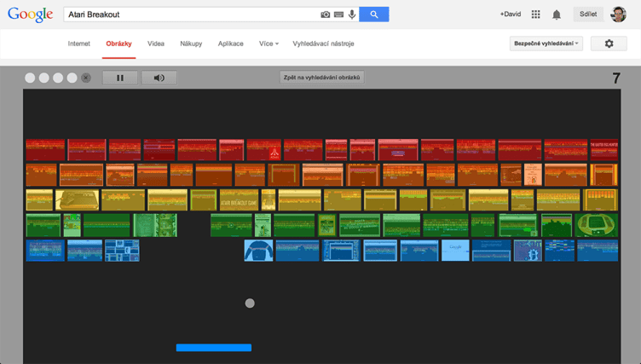Open the on-screen keyboard icon

(338, 14)
